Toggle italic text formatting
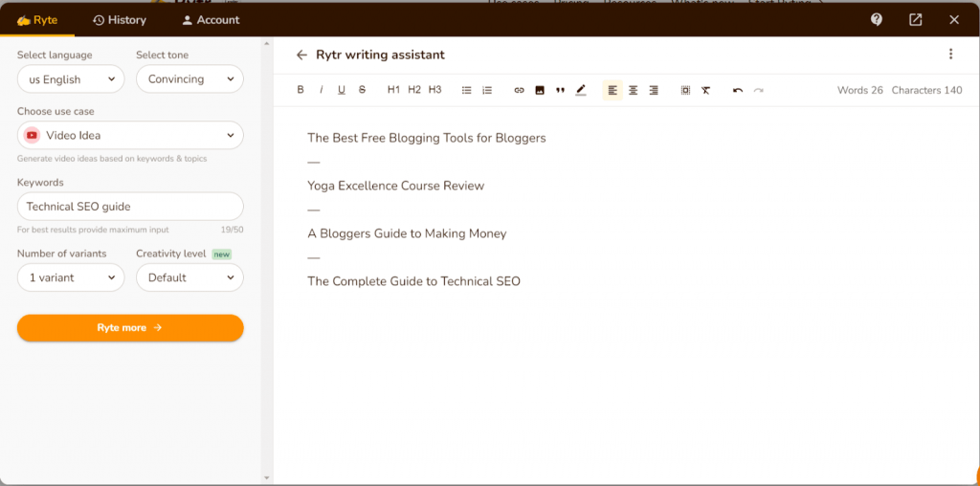This screenshot has height=486, width=980. (x=321, y=90)
